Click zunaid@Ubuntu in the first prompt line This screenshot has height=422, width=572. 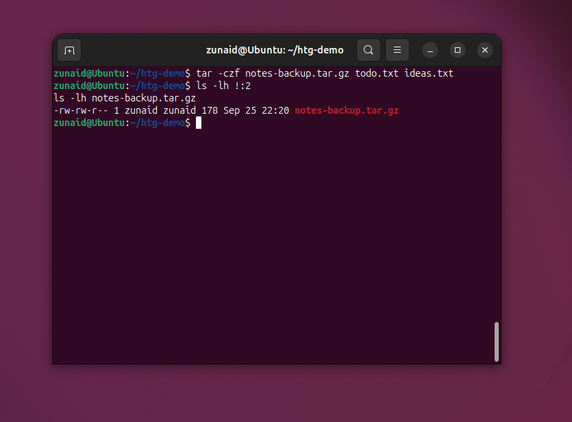(x=89, y=73)
